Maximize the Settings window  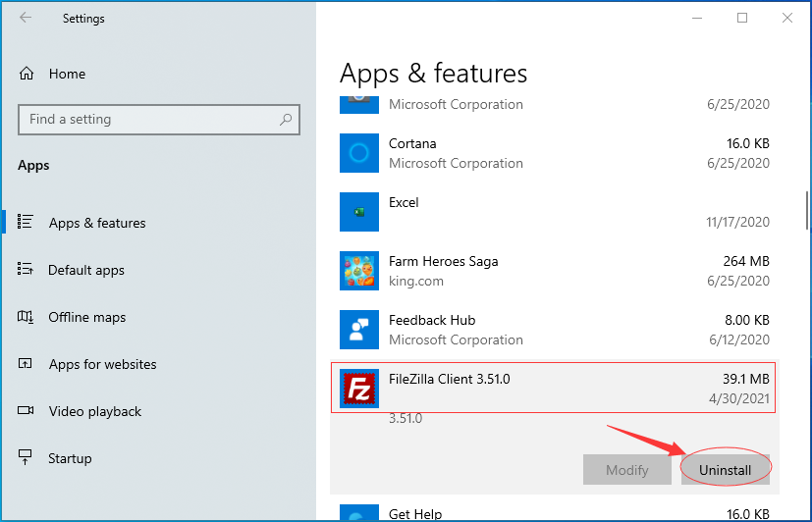tap(742, 18)
